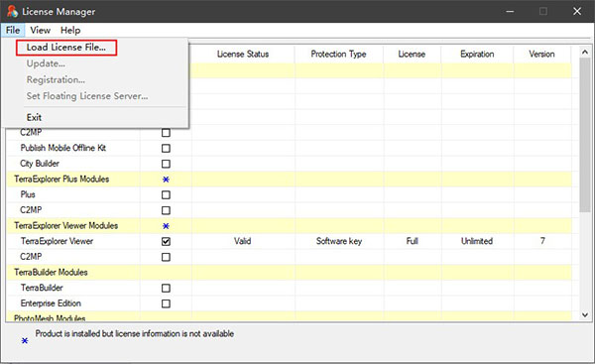This screenshot has height=364, width=595.
Task: Select the TerraBuilder row label
Action: point(42,288)
